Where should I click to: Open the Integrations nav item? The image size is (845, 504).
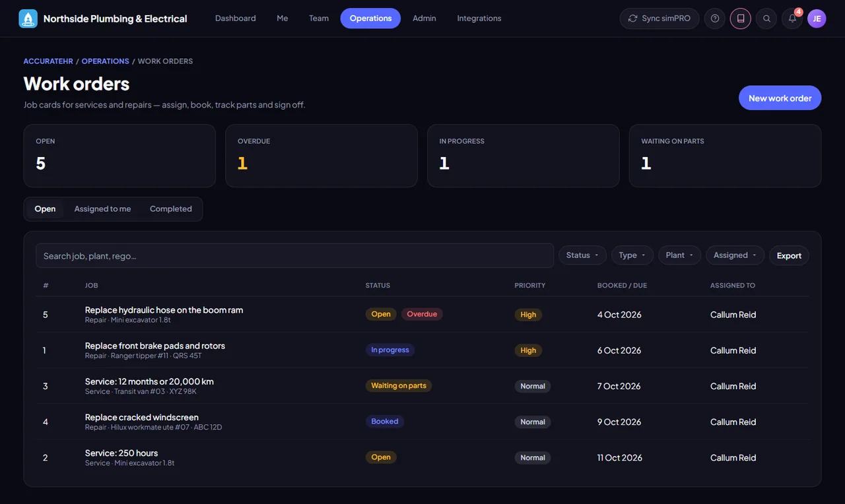pyautogui.click(x=479, y=18)
